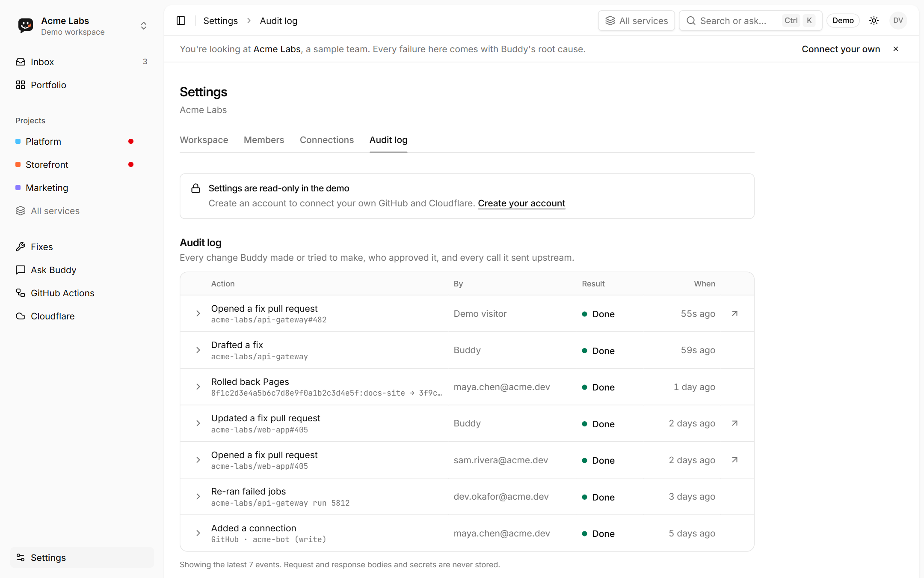Click dev.okafor@acme.dev cell
Viewport: 924px width, 578px height.
click(501, 497)
